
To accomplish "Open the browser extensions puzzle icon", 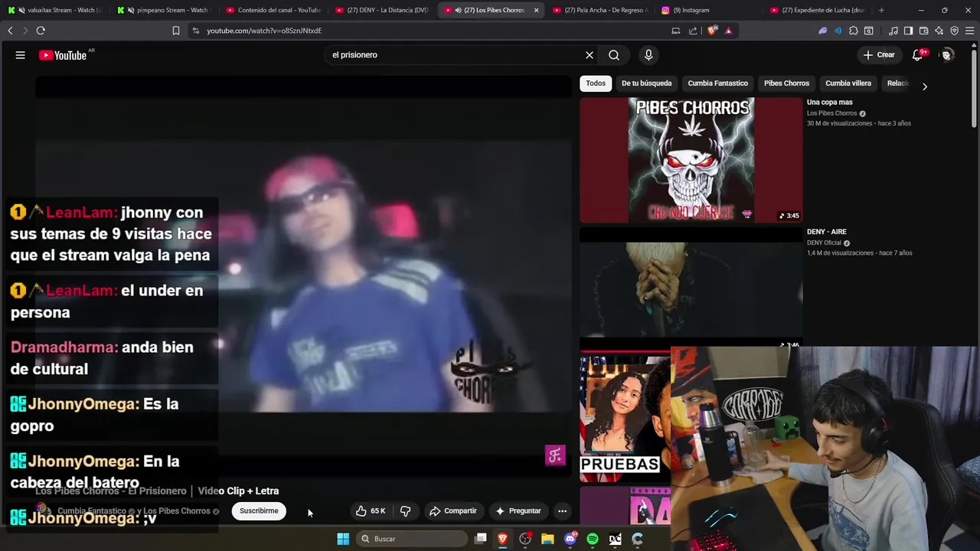I will [854, 31].
